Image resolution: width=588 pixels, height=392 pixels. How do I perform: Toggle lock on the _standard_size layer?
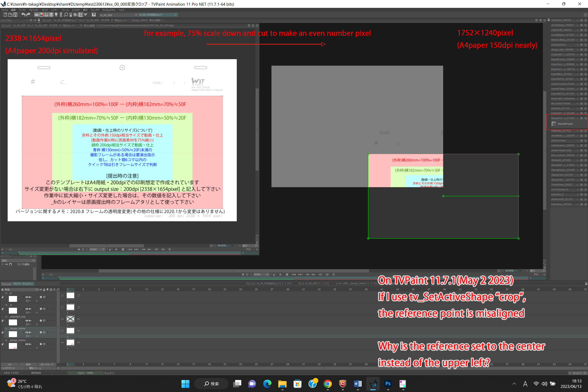pyautogui.click(x=44, y=321)
